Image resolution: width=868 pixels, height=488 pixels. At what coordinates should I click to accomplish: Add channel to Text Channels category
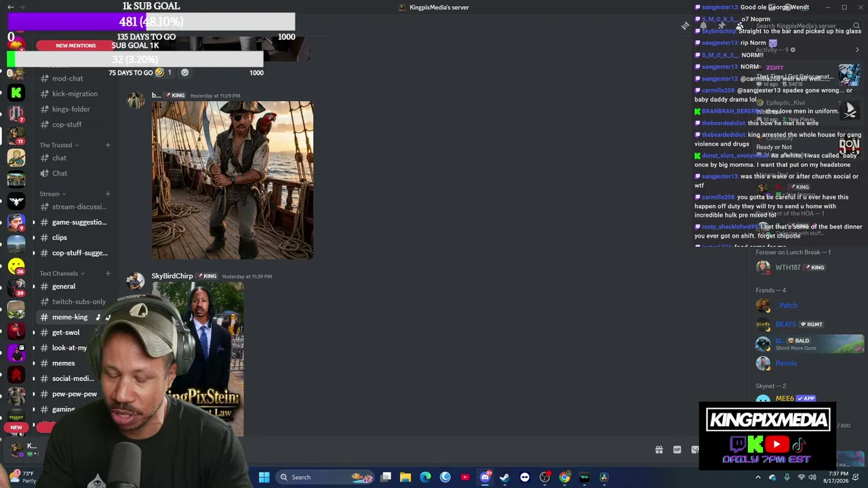(108, 274)
